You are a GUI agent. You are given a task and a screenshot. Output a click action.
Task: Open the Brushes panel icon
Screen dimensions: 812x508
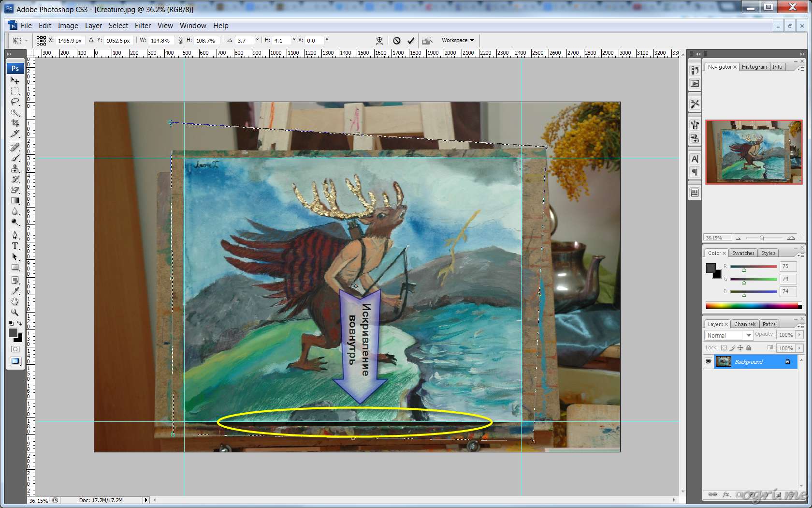point(695,125)
